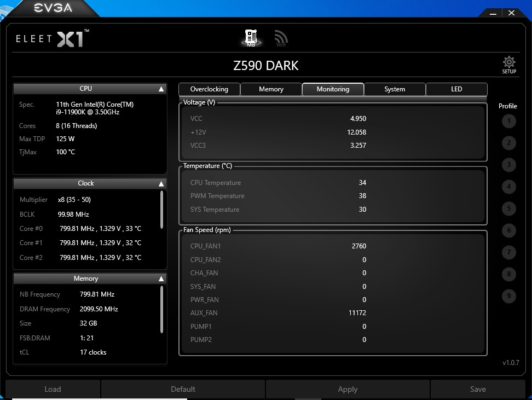Select profile slot 6
The width and height of the screenshot is (532, 400).
(x=508, y=230)
